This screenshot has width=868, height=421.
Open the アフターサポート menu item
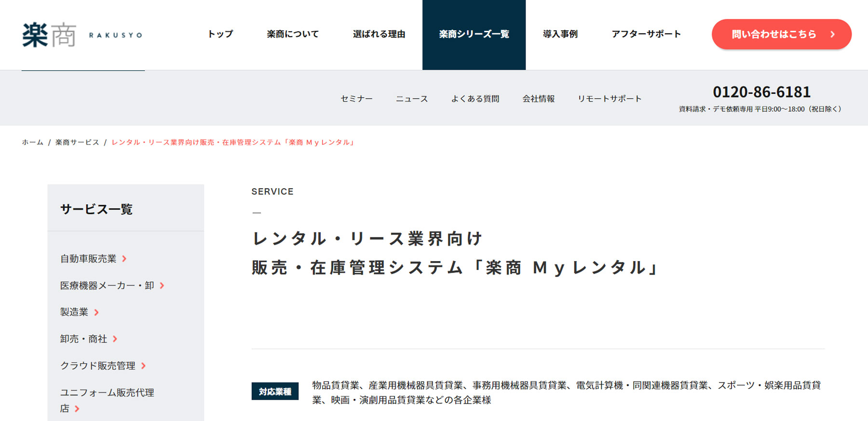(646, 34)
